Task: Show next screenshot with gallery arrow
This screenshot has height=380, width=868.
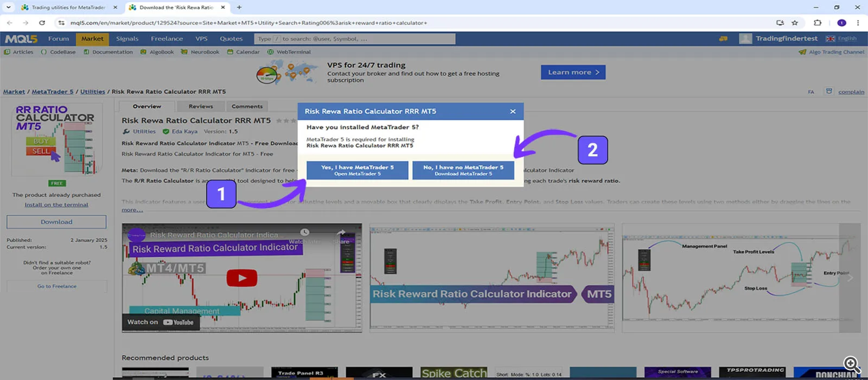Action: coord(850,278)
